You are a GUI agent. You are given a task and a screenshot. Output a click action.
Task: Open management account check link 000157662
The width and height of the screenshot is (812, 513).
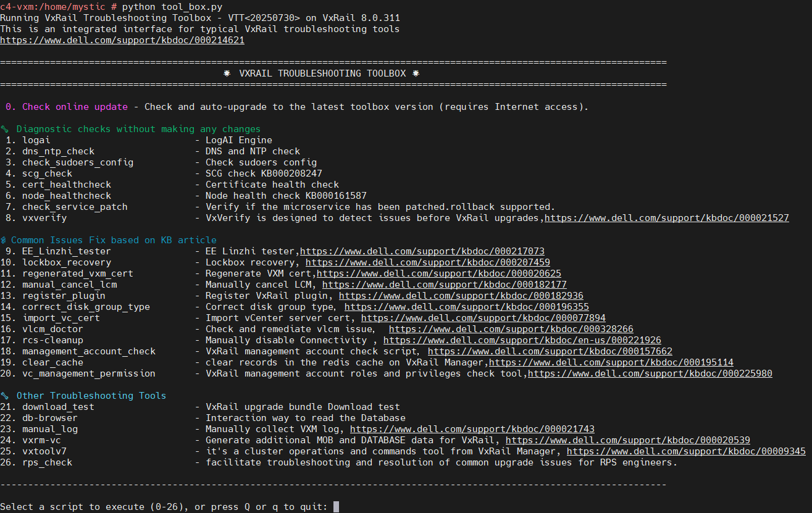pyautogui.click(x=550, y=351)
